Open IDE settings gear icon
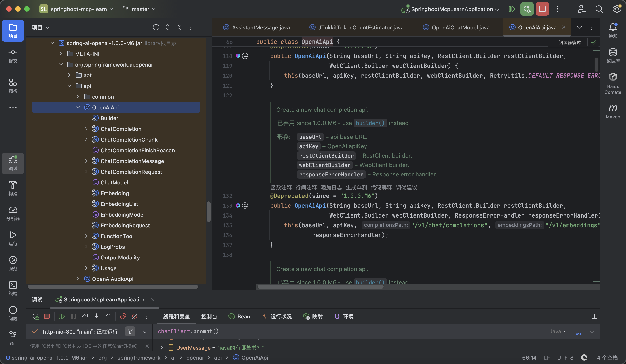626x364 pixels. tap(617, 9)
